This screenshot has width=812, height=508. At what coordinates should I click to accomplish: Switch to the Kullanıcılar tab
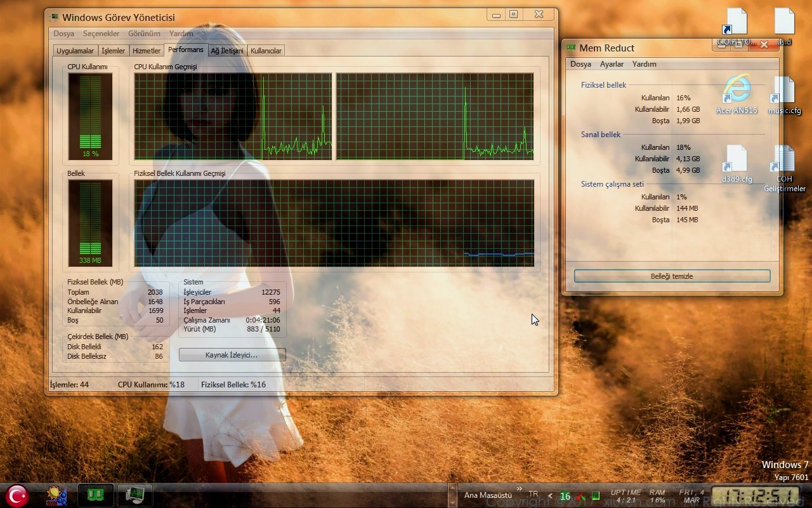(x=266, y=51)
